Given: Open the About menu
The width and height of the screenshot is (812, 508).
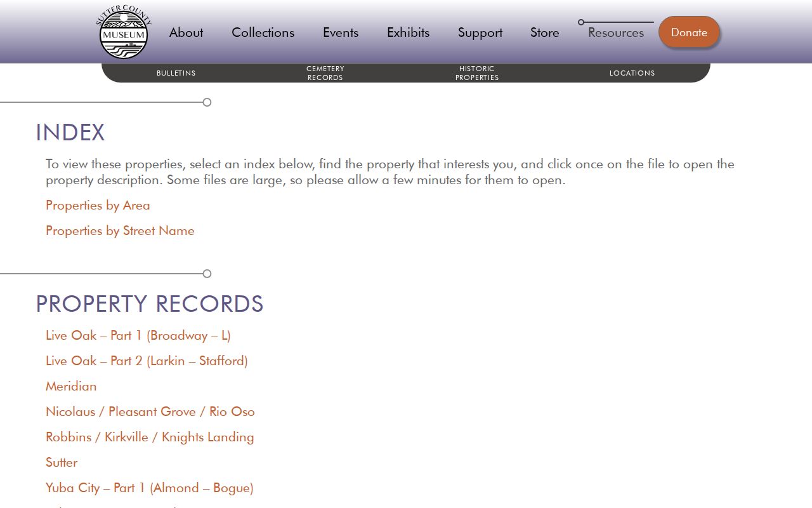Looking at the screenshot, I should [186, 32].
